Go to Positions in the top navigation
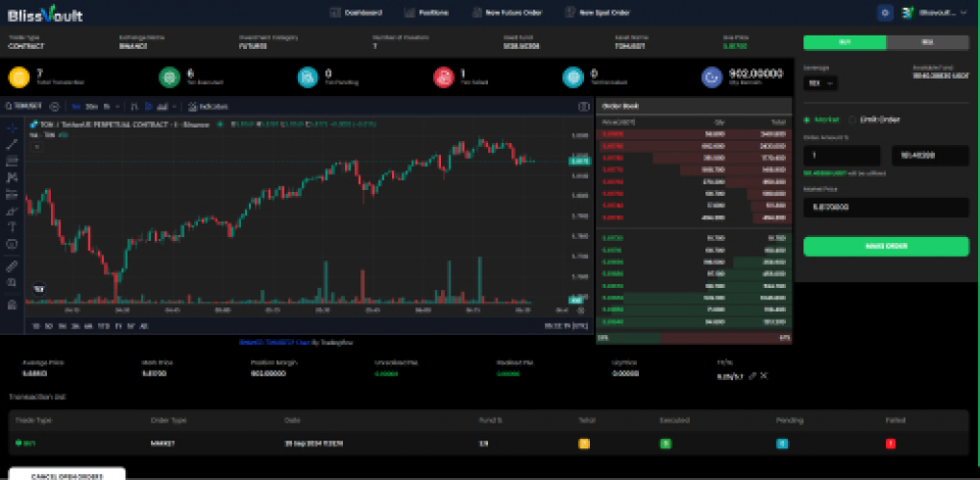Screen dimensions: 980x480 tap(427, 12)
